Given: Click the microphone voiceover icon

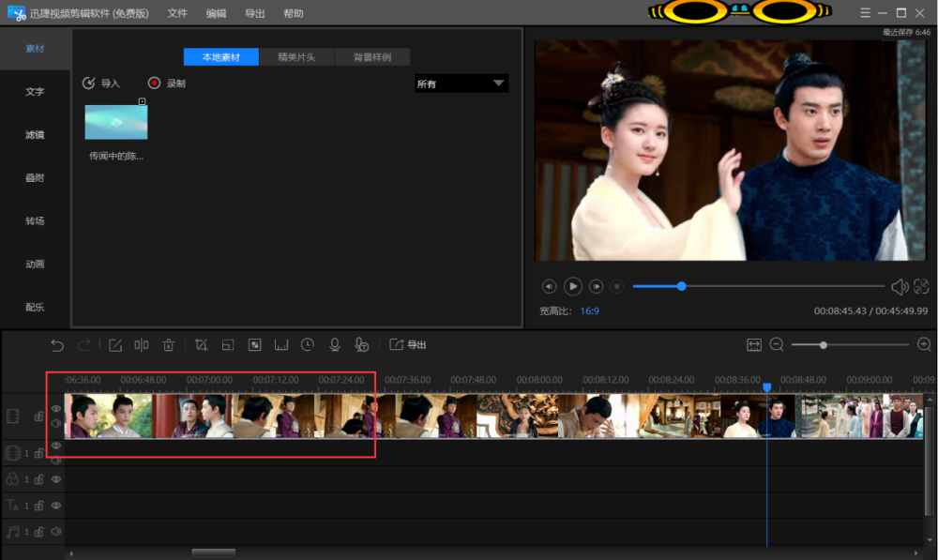Looking at the screenshot, I should (x=334, y=345).
